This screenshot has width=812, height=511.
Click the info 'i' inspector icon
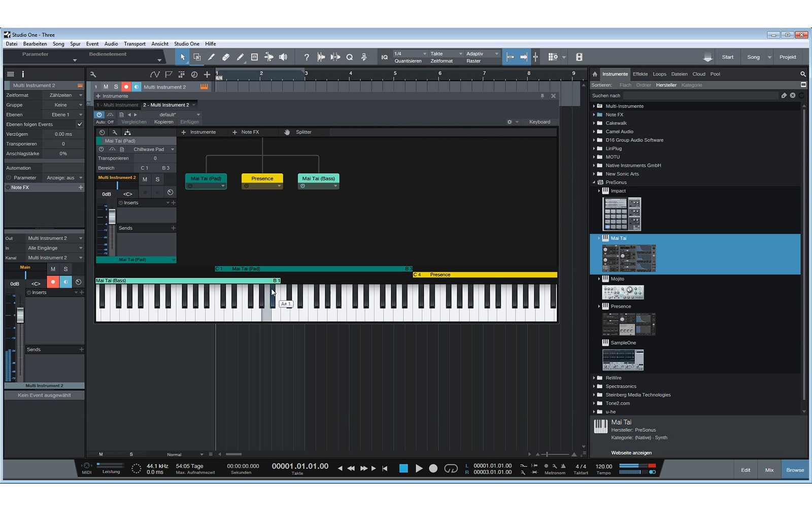point(23,74)
